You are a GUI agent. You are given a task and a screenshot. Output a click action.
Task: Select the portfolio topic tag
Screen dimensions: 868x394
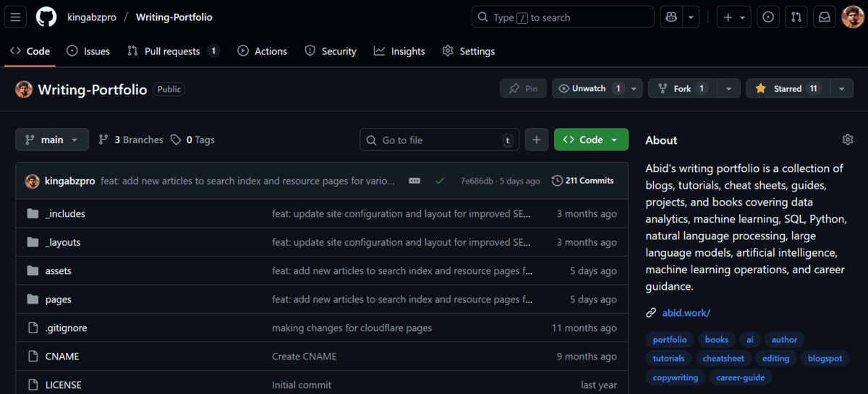tap(670, 339)
